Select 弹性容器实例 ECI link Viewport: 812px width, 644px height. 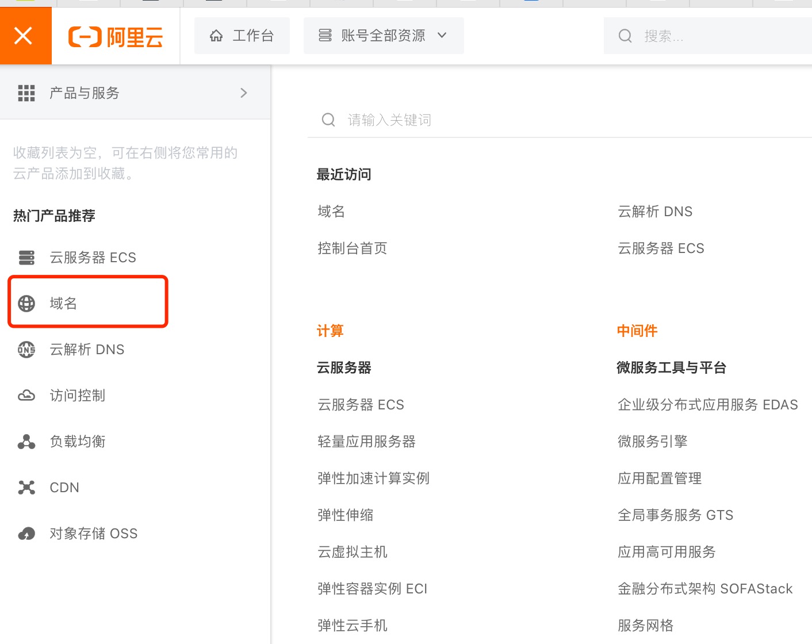(372, 589)
